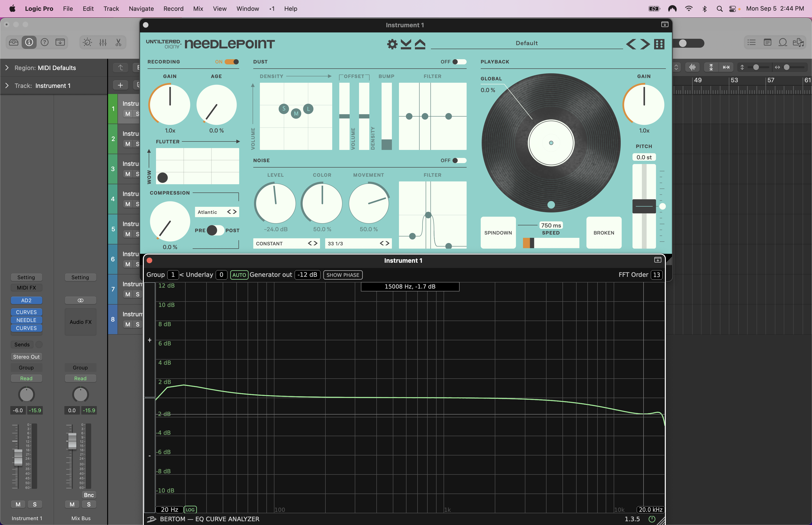Open the Needlepoint preset browser grid icon
Viewport: 812px width, 525px height.
[x=659, y=44]
